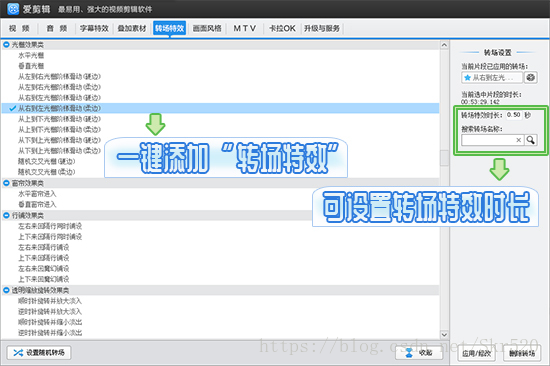This screenshot has width=550, height=366.
Task: Click the 爱剪辑 app logo icon
Action: [x=13, y=9]
